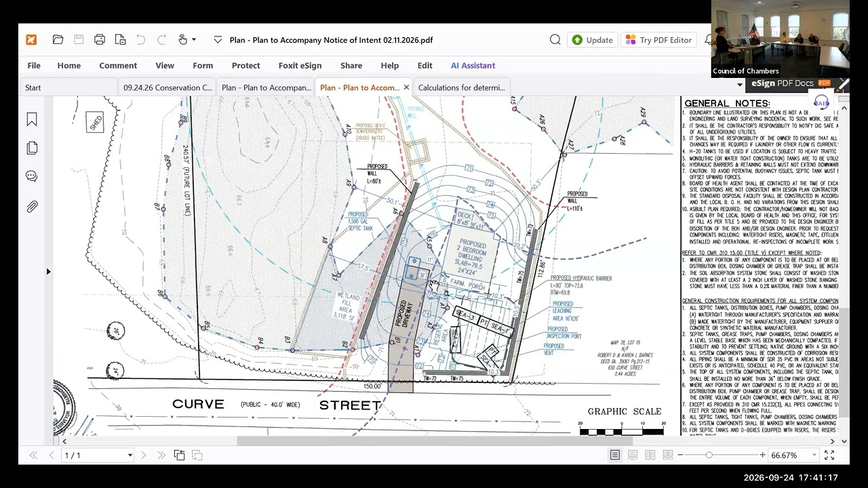This screenshot has height=488, width=868.
Task: Click Try PDF Editor button
Action: (658, 40)
